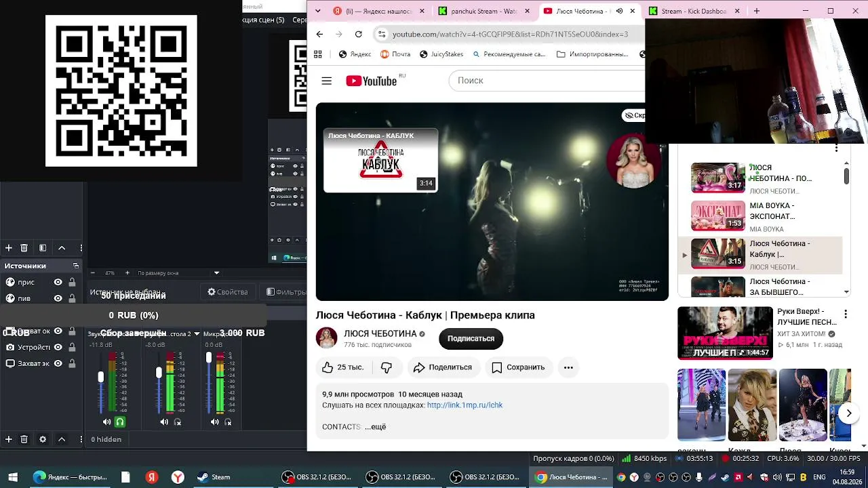Hide the Захват ок source
868x488 pixels.
coord(58,331)
